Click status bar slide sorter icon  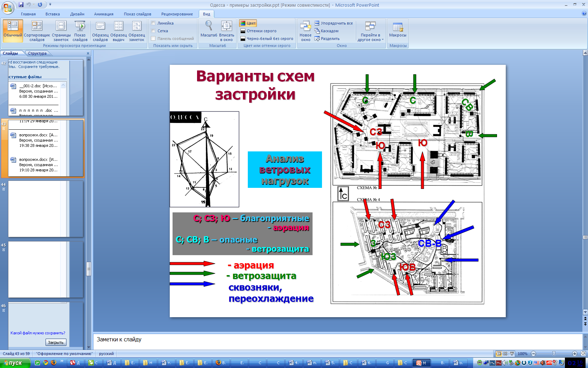click(x=505, y=354)
